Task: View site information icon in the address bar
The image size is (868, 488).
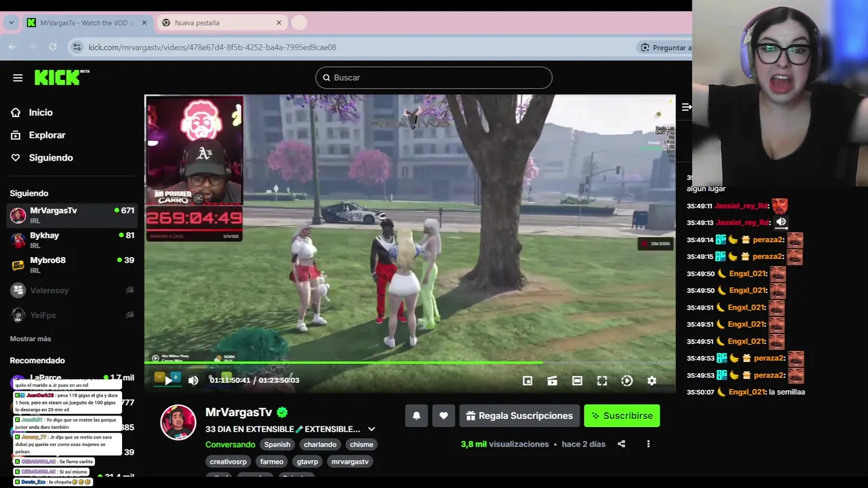Action: pos(77,47)
